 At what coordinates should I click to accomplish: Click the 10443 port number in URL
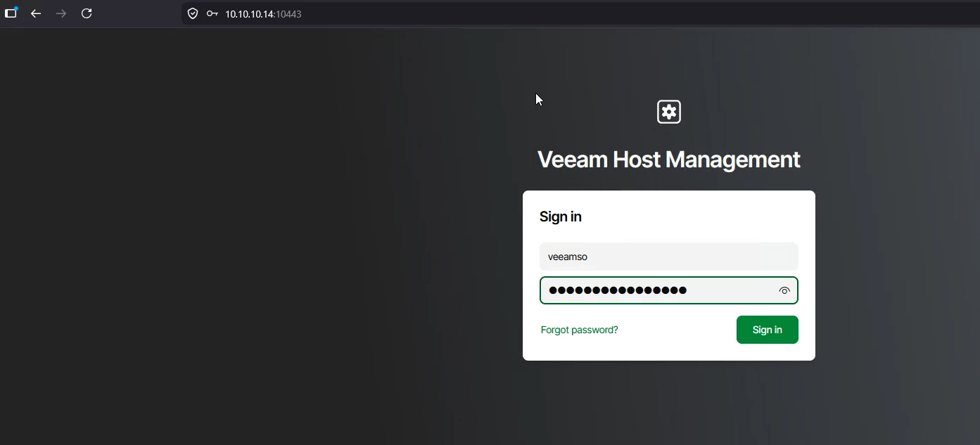point(288,14)
